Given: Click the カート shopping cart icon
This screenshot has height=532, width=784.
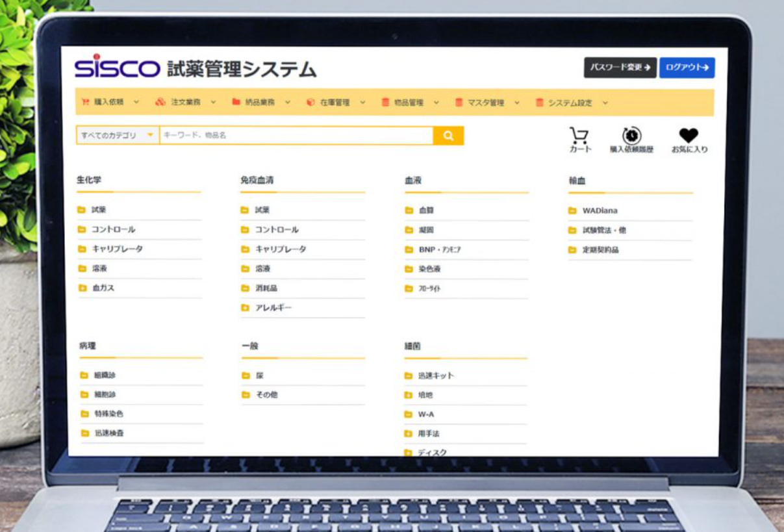Looking at the screenshot, I should click(577, 134).
